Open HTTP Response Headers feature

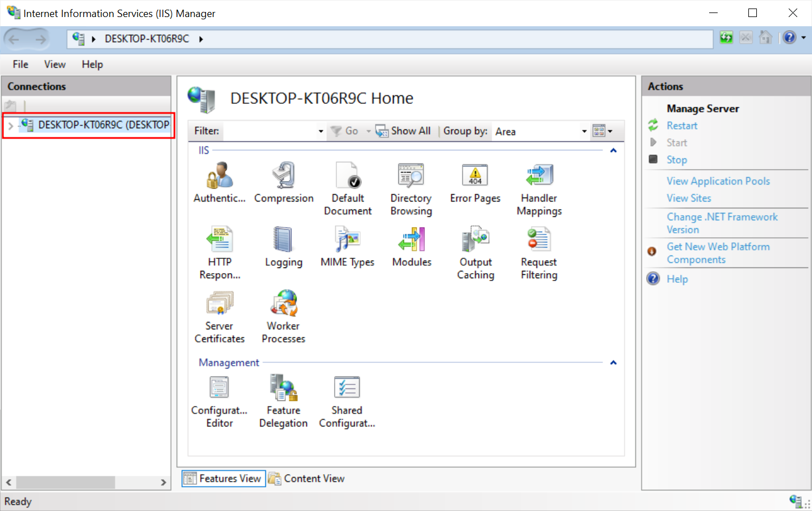pyautogui.click(x=220, y=253)
